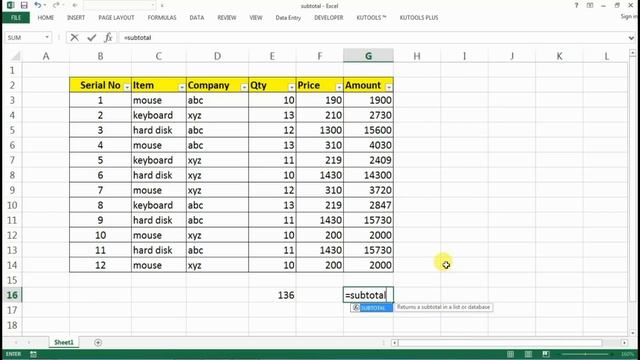Switch to Page Layout view in status bar
The height and width of the screenshot is (360, 640).
pos(528,354)
